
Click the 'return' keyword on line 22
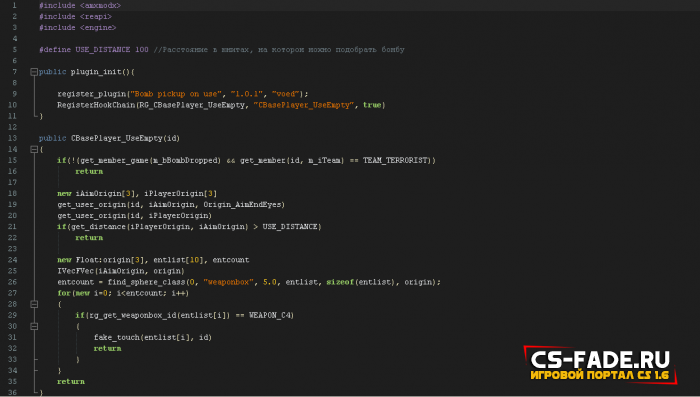(89, 238)
